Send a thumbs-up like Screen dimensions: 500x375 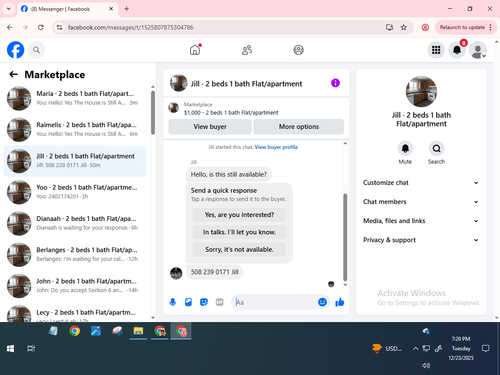340,302
